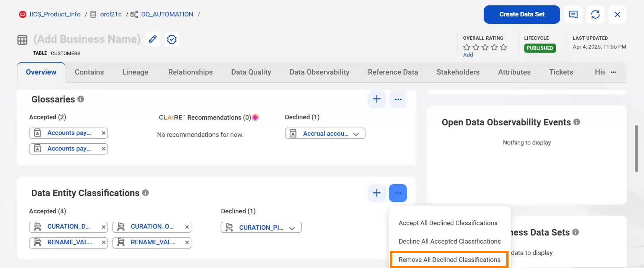
Task: Add a glossary with the plus button
Action: 377,99
